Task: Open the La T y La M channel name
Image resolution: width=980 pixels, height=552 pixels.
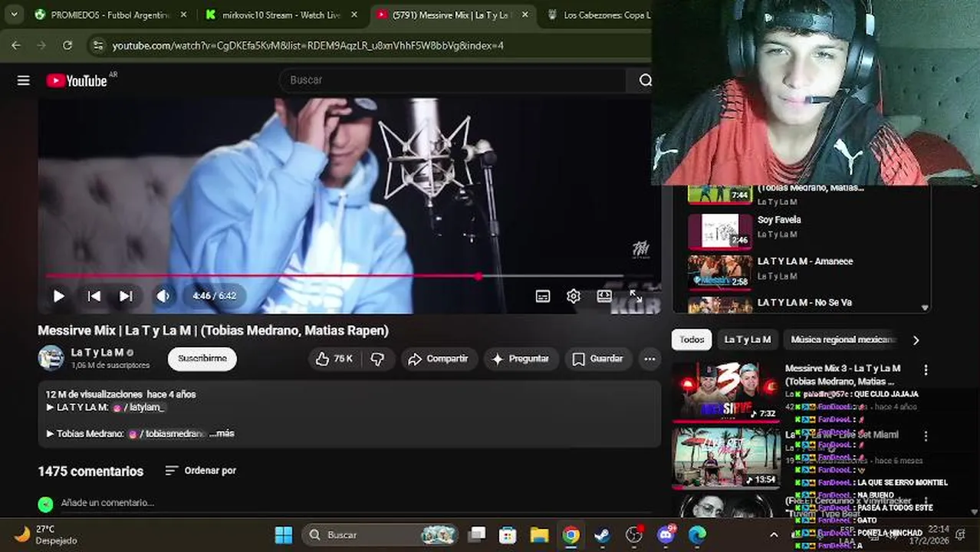Action: pos(97,353)
